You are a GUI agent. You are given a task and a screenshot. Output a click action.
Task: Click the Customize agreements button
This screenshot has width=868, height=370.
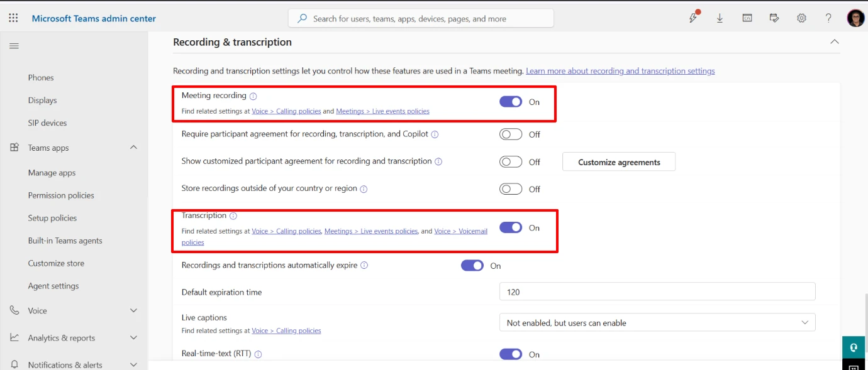[619, 162]
